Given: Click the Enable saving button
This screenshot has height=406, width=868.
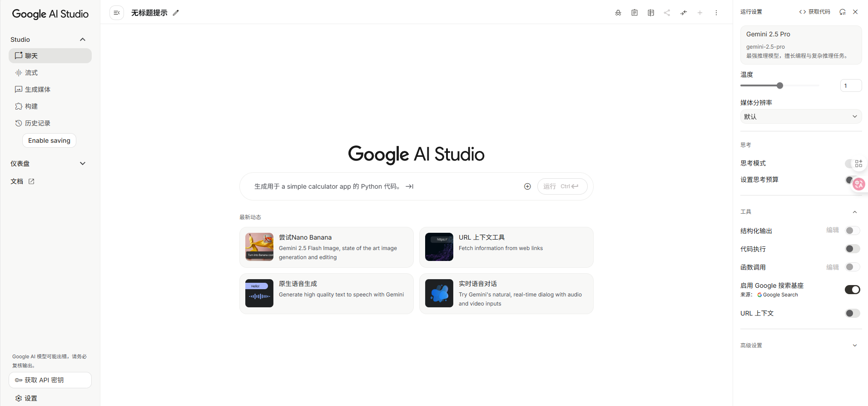Looking at the screenshot, I should [49, 140].
